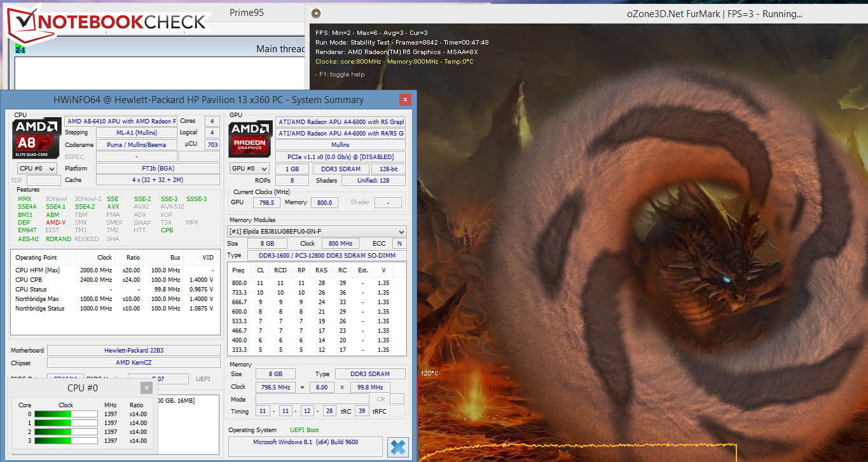
Task: Open the CPU #0 selector dropdown
Action: point(37,169)
